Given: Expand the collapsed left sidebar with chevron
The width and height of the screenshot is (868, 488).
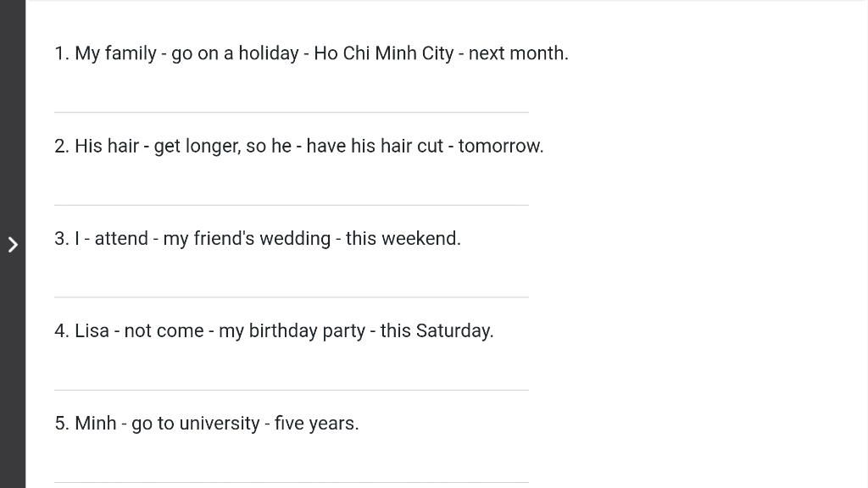Looking at the screenshot, I should click(13, 245).
